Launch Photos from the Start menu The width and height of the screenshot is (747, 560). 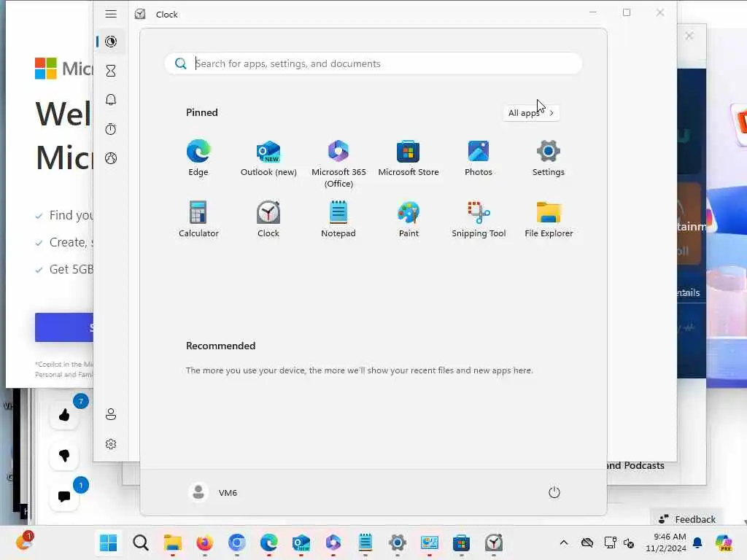(x=479, y=158)
